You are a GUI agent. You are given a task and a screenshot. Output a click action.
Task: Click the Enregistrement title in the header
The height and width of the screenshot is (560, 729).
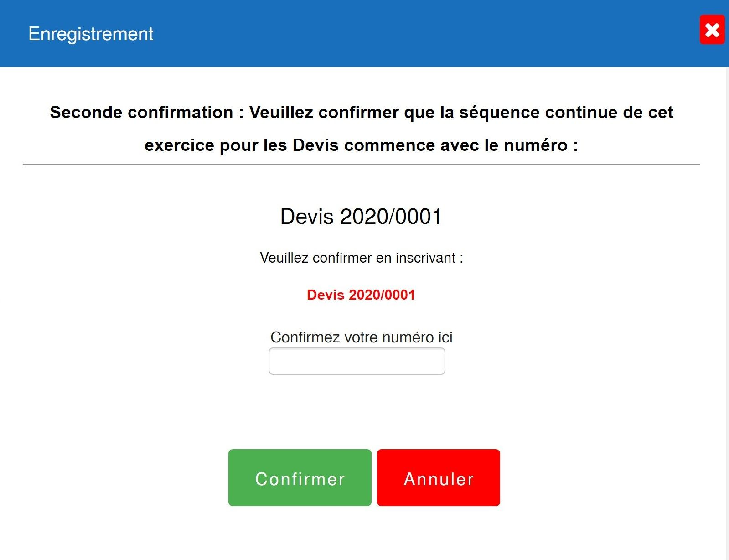91,34
